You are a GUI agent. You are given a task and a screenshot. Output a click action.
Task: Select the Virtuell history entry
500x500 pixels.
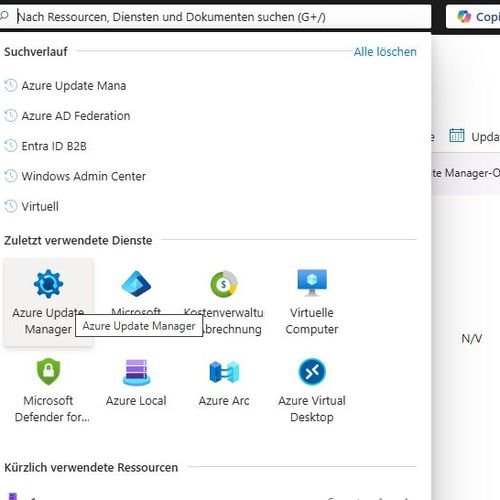tap(40, 206)
